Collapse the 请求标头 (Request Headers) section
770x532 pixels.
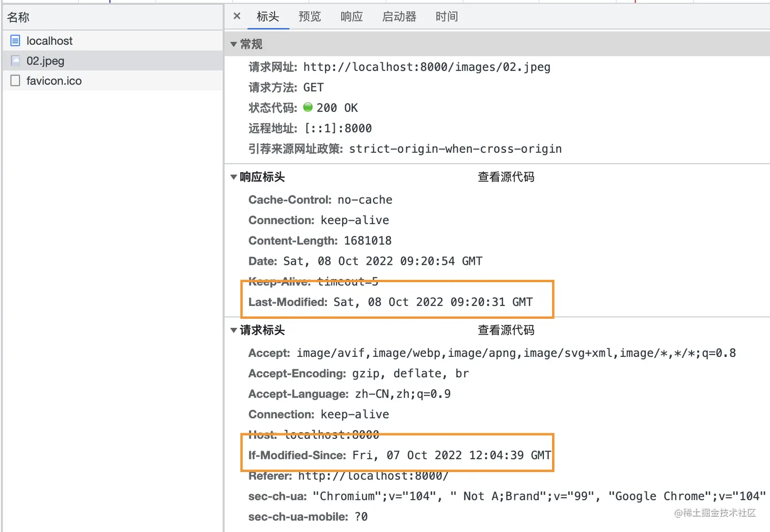point(233,330)
